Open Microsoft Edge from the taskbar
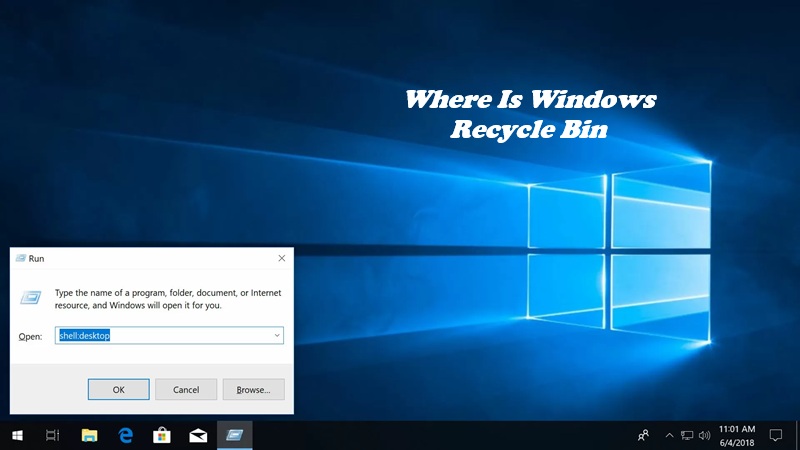800x450 pixels. click(x=126, y=435)
